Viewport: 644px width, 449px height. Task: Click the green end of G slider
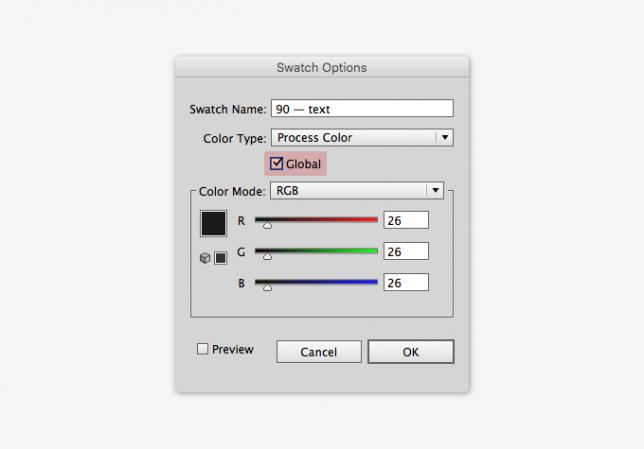[x=374, y=251]
